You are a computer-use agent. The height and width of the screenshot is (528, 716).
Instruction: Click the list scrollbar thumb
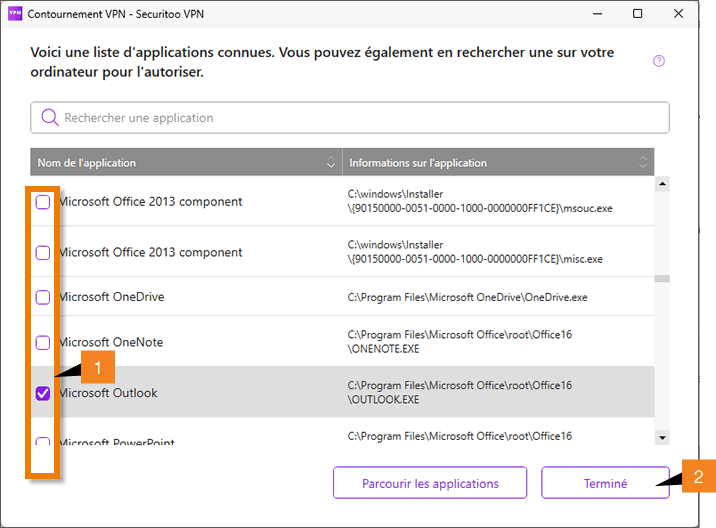tap(662, 279)
